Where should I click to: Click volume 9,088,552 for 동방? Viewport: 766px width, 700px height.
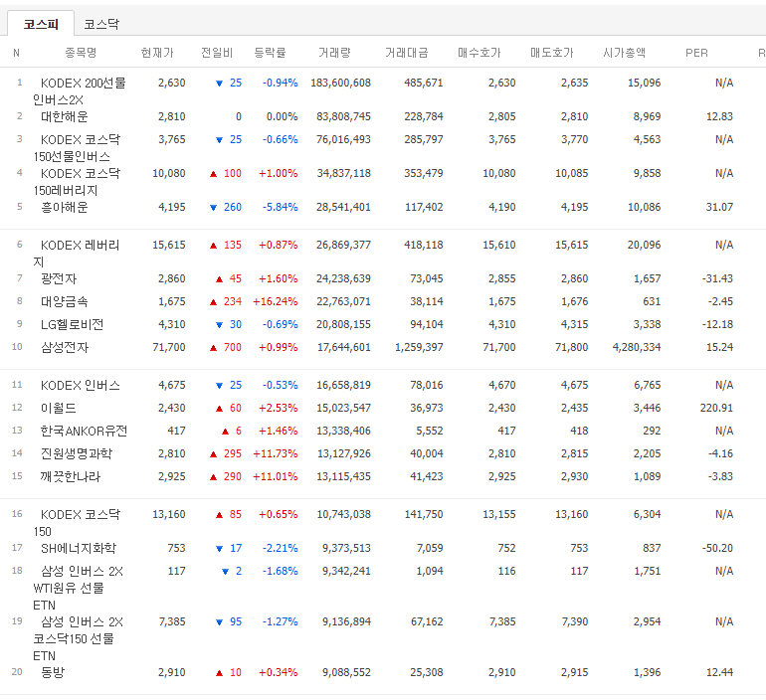346,673
